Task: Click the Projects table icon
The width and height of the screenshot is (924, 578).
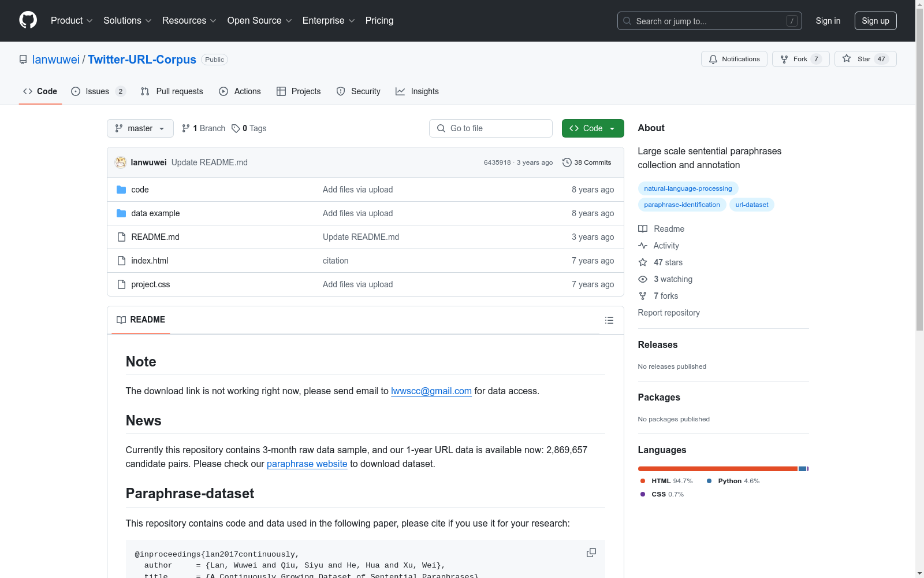Action: coord(281,91)
